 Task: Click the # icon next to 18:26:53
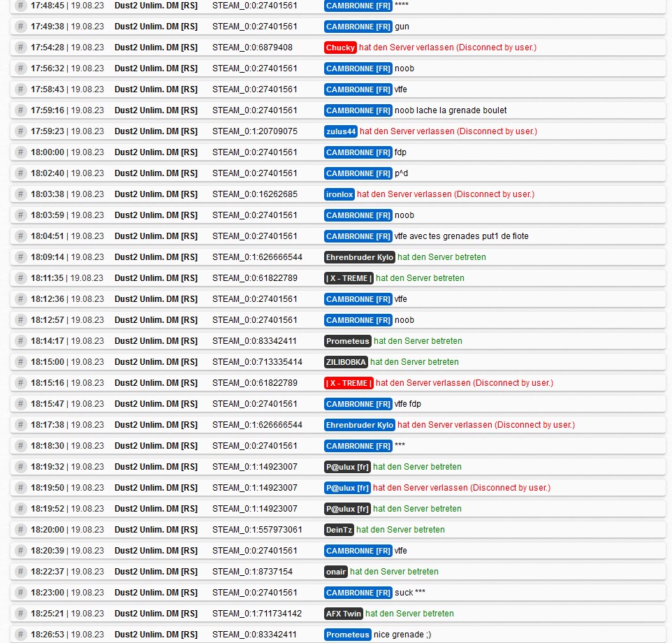pos(20,635)
